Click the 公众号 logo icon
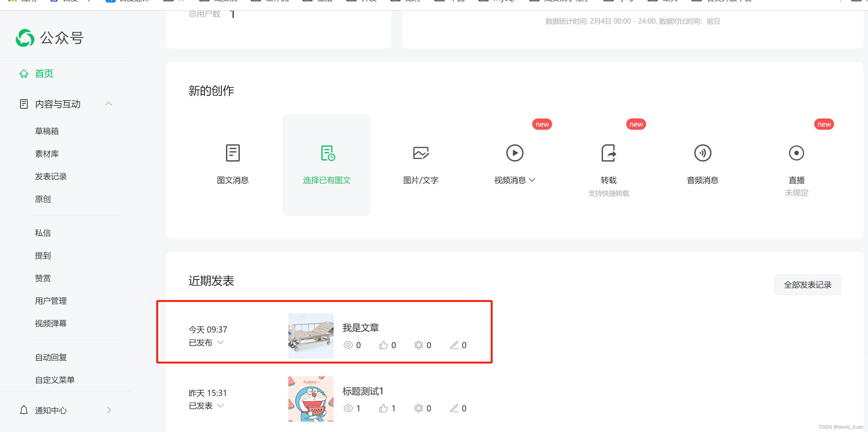Image resolution: width=868 pixels, height=432 pixels. [x=25, y=38]
